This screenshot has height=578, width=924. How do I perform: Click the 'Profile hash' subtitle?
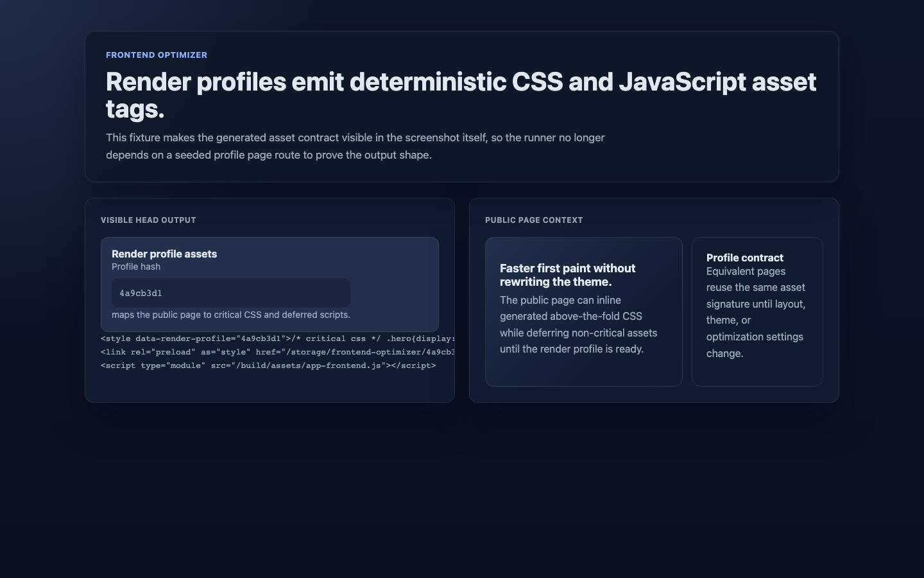[136, 267]
